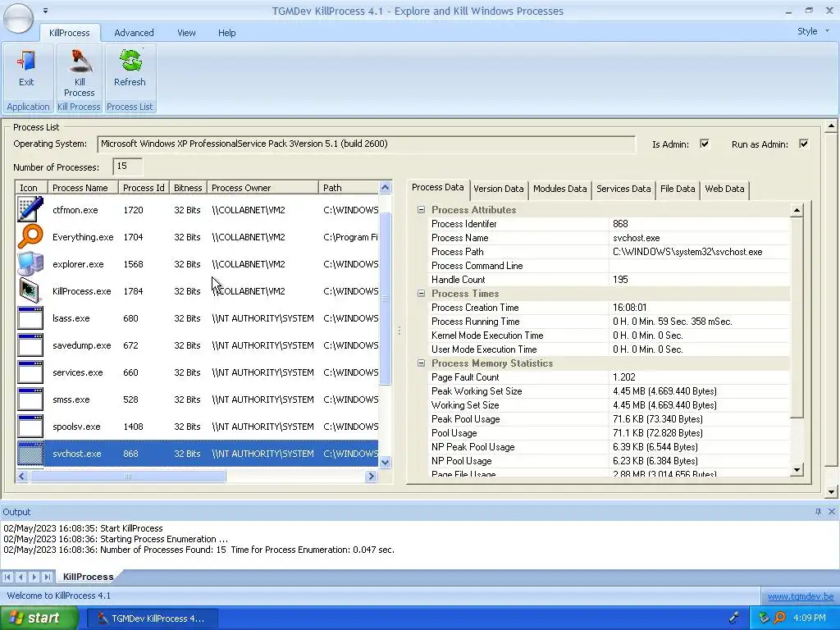Close the Output panel
Screen dimensions: 840x630
click(x=832, y=512)
